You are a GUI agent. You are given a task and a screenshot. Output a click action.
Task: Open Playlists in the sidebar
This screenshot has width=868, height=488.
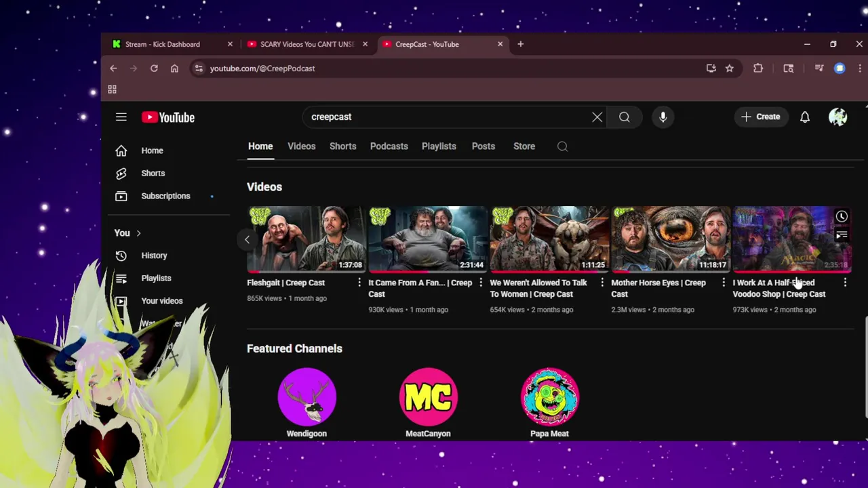(170, 279)
